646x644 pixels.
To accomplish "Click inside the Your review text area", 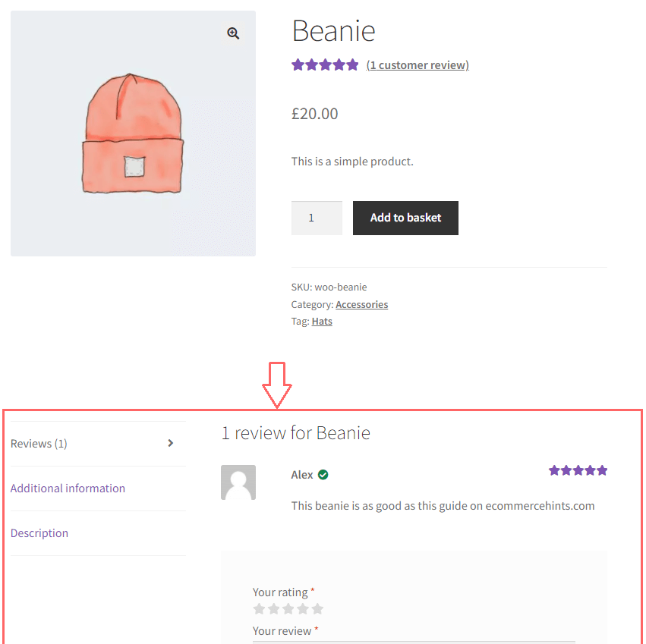I will [x=414, y=642].
